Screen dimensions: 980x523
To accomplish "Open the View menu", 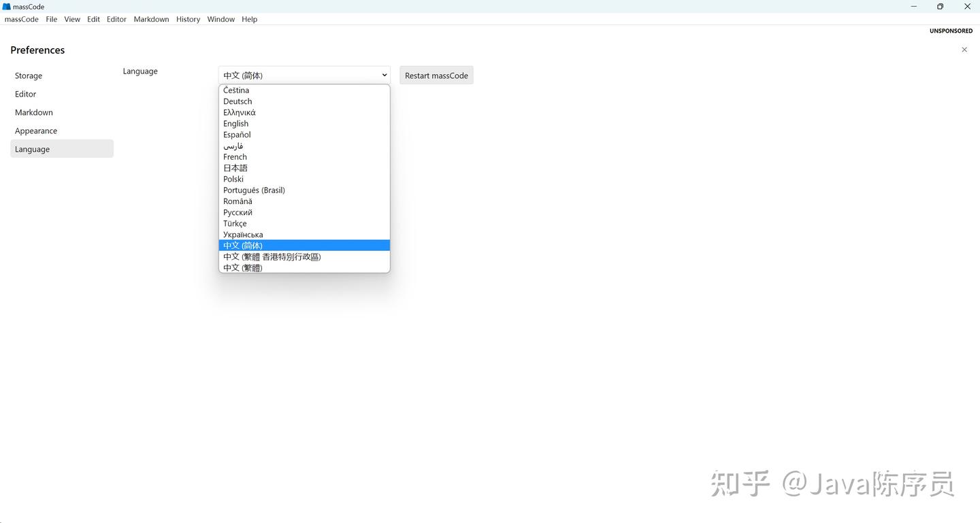I will pyautogui.click(x=72, y=19).
